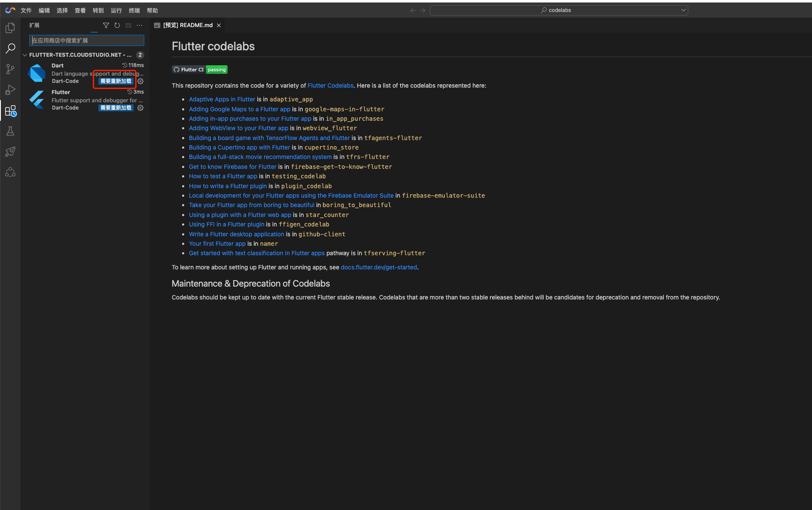Viewport: 812px width, 510px height.
Task: Open Adaptive Apps in Flutter link
Action: (x=222, y=99)
